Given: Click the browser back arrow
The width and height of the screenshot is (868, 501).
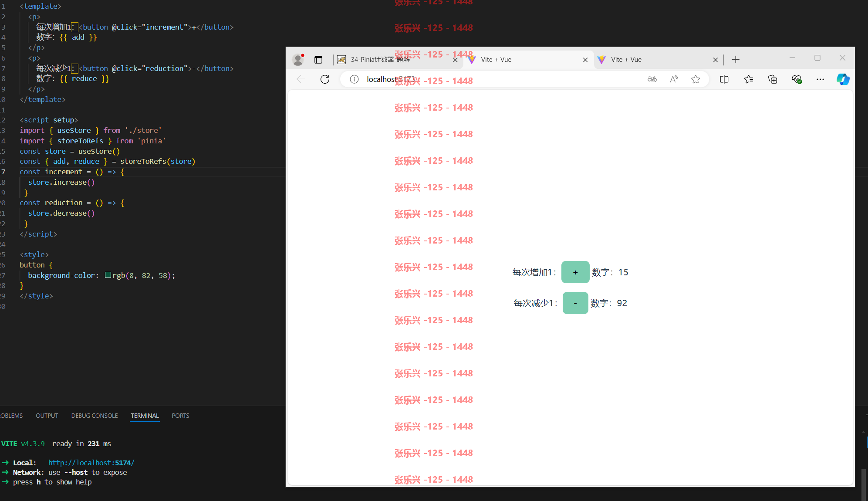Looking at the screenshot, I should 301,79.
